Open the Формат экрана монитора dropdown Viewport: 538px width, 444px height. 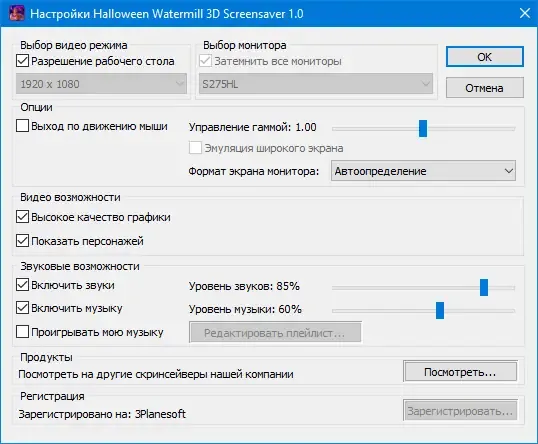[423, 171]
